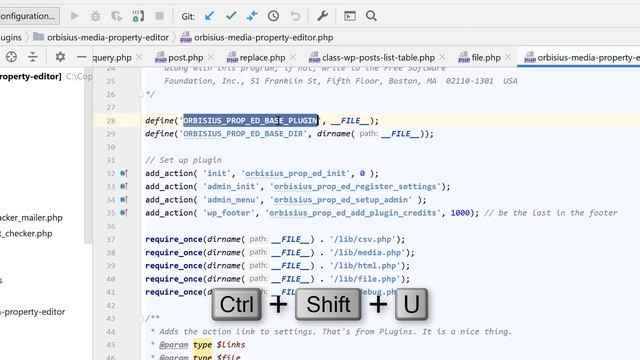
Task: Click gutter marker on line 33
Action: pos(124,186)
